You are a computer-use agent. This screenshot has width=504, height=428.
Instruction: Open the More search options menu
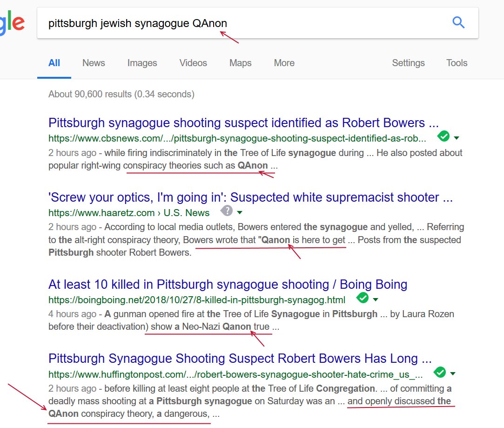[284, 63]
